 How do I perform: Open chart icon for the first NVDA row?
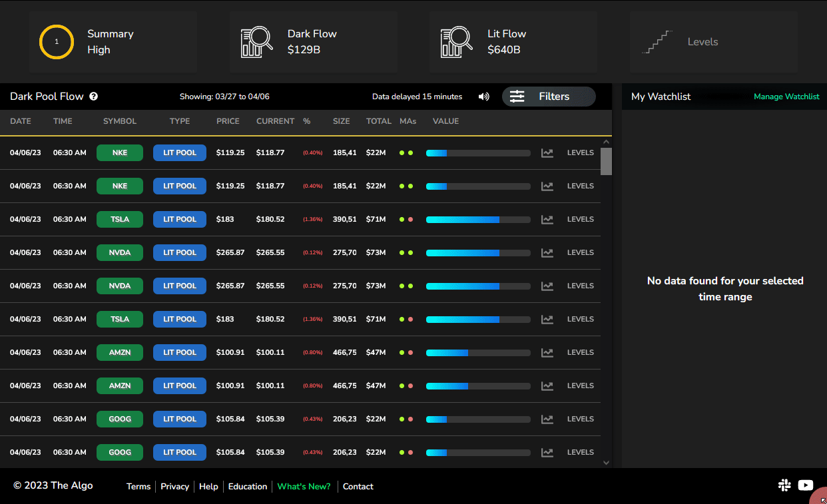pos(547,252)
